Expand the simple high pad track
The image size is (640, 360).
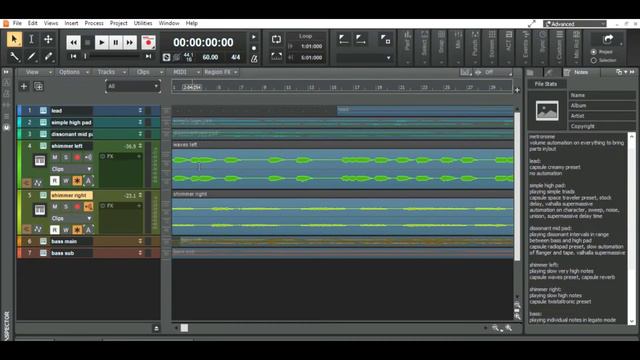140,122
